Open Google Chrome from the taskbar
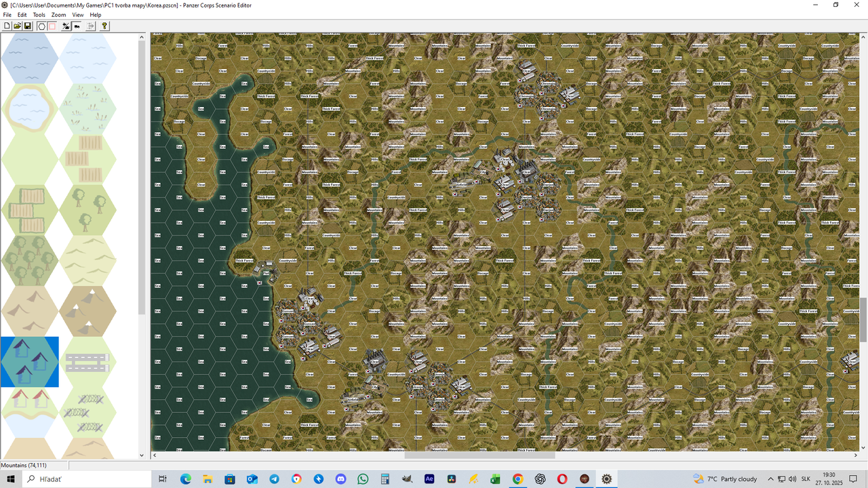 tap(517, 479)
